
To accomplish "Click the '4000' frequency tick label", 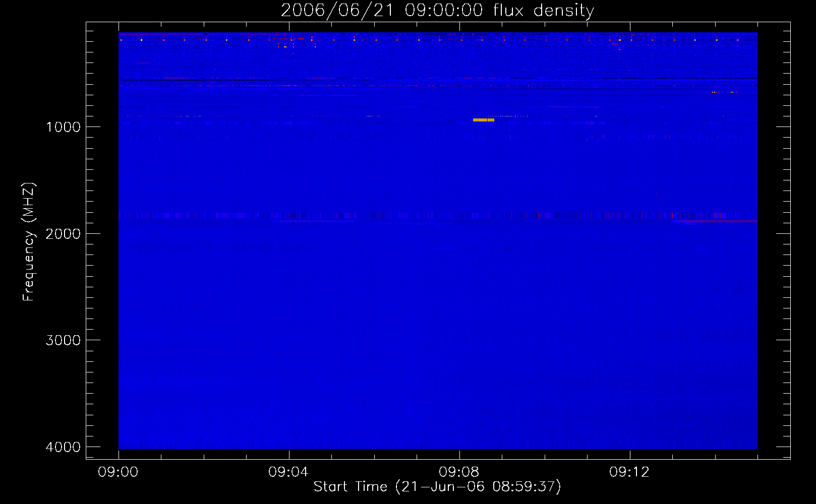I will point(63,447).
